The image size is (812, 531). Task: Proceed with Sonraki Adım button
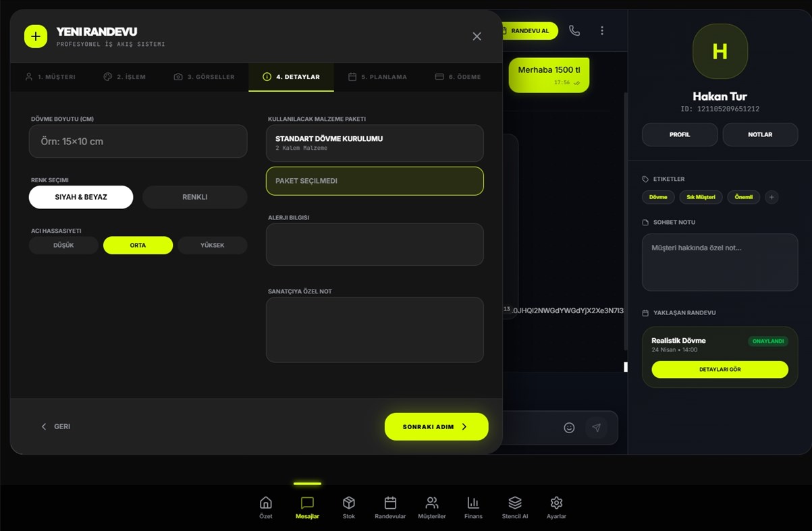(436, 426)
